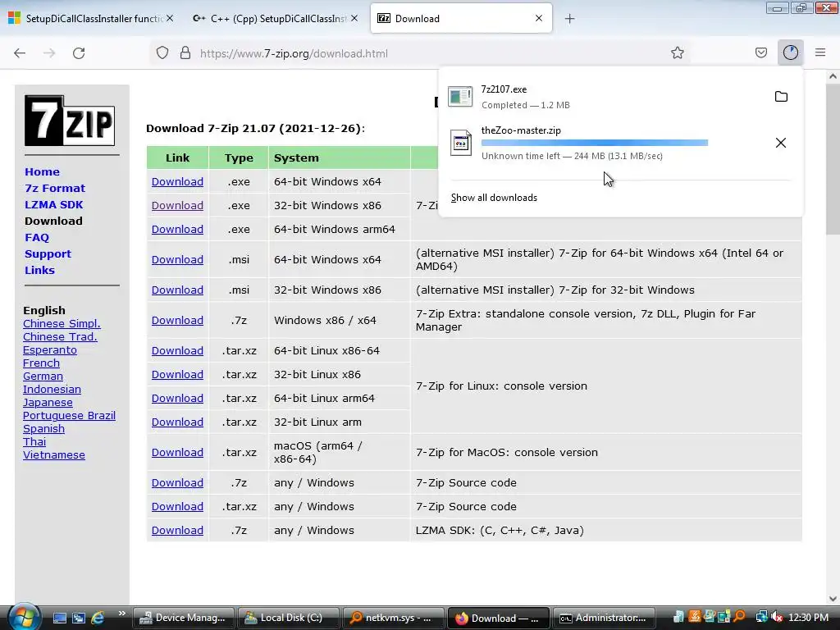Image resolution: width=840 pixels, height=630 pixels.
Task: Click the Firefox Download taskbar button
Action: click(x=498, y=618)
